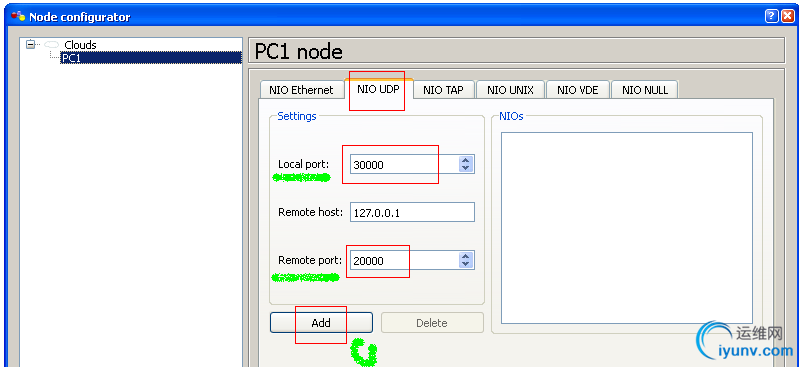Click the Remote host label
The height and width of the screenshot is (367, 799).
coord(311,212)
